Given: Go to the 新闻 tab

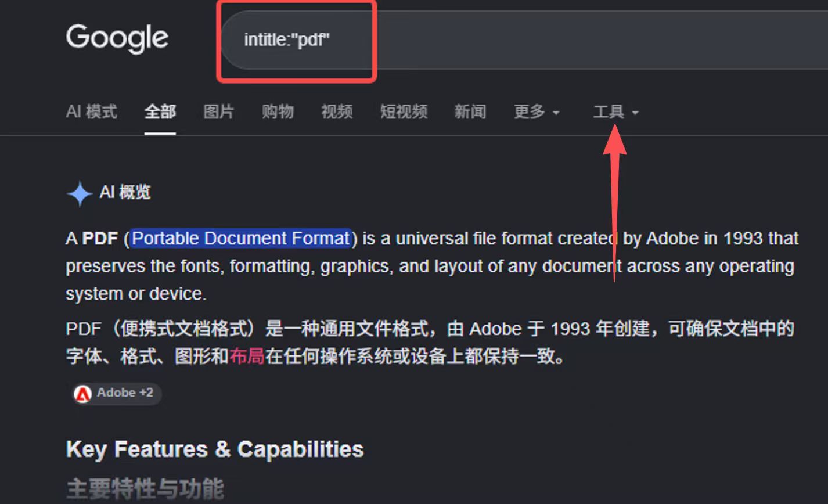Looking at the screenshot, I should [x=470, y=111].
